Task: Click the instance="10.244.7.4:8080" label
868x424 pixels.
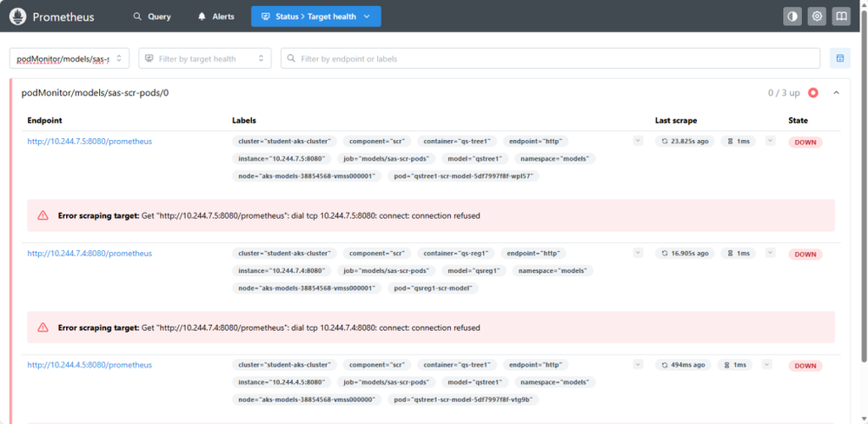Action: coord(282,271)
